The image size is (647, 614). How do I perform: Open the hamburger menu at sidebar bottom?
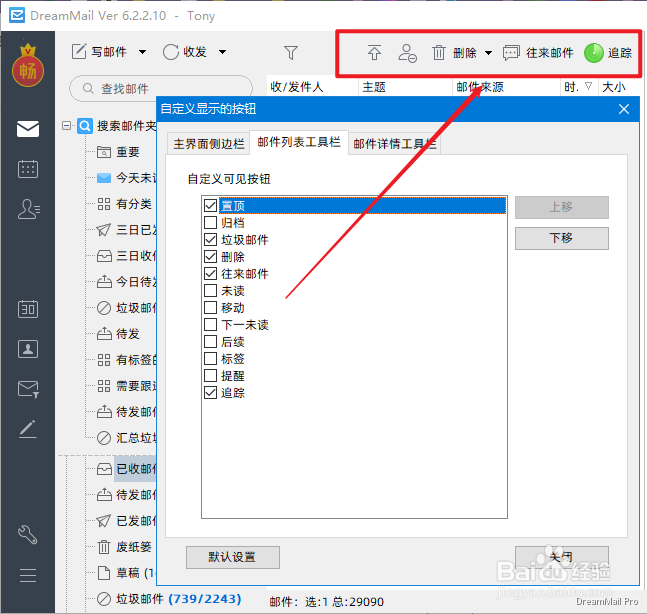pyautogui.click(x=28, y=575)
